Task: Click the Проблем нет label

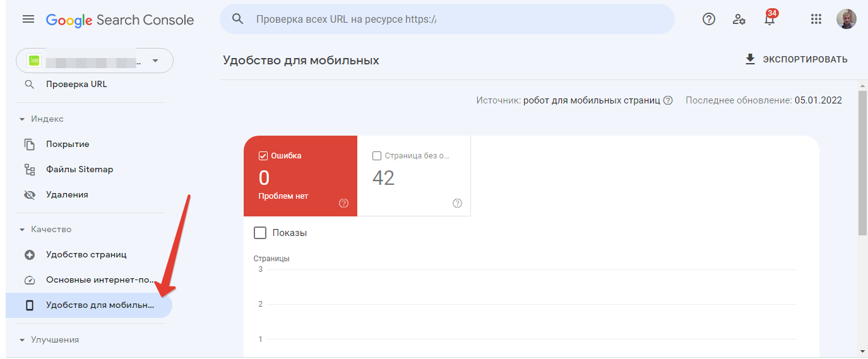Action: (x=283, y=196)
